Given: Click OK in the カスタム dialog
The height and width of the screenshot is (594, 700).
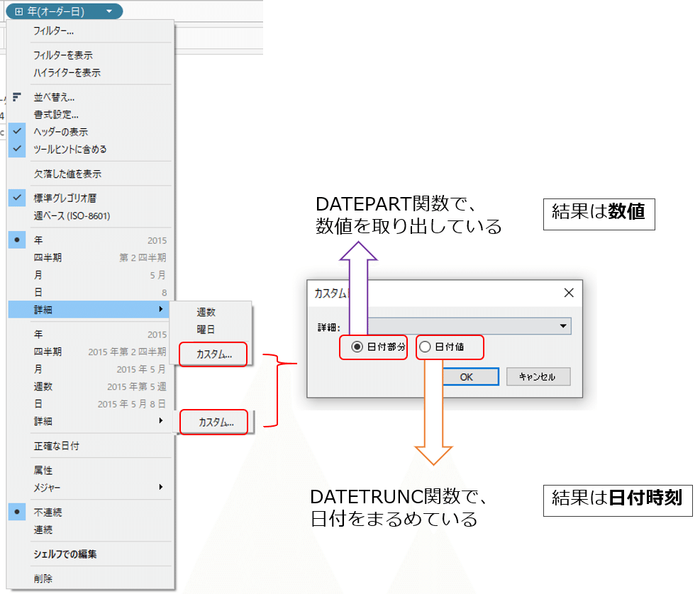Looking at the screenshot, I should coord(470,376).
